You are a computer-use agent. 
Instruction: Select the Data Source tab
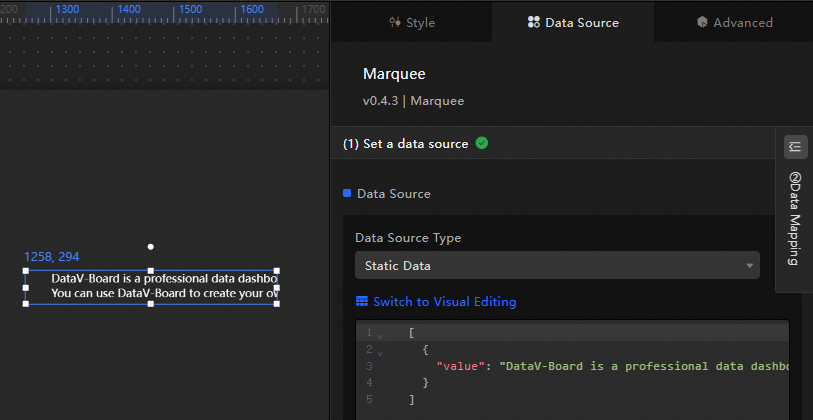(x=573, y=22)
